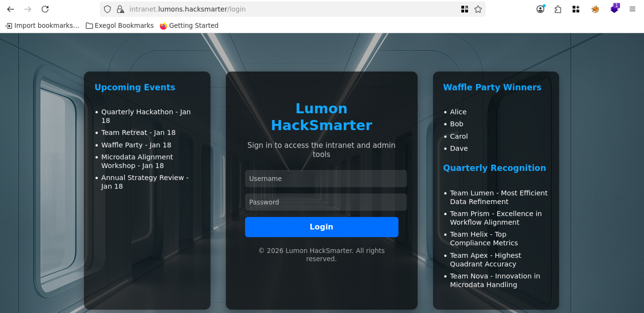Focus the Password input field
Screen dimensions: 644x313
[326, 202]
